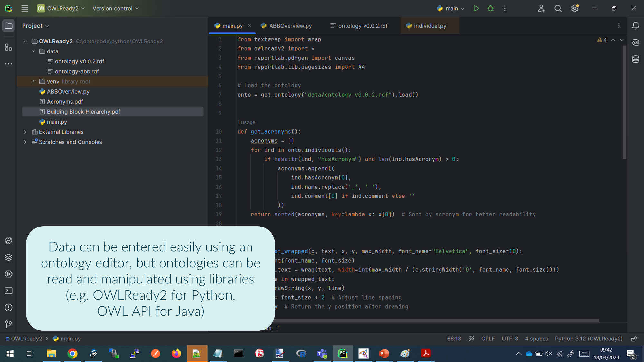Image resolution: width=644 pixels, height=362 pixels.
Task: Click the editor's vertical scrollbar
Action: 624,102
